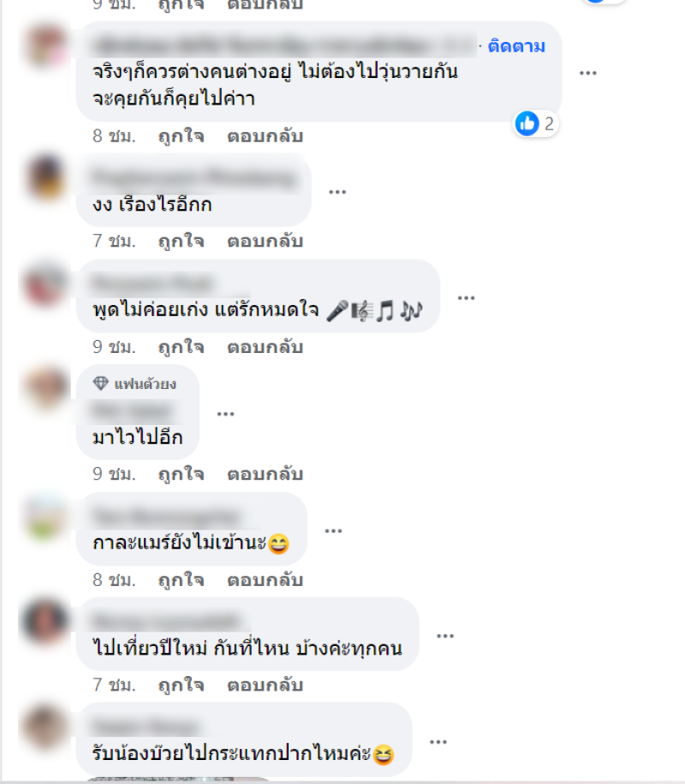Viewport: 685px width, 784px height.
Task: Open options menu for 'จริงๆก็ควรต่างคนต่างอยู่' comment
Action: 588,73
